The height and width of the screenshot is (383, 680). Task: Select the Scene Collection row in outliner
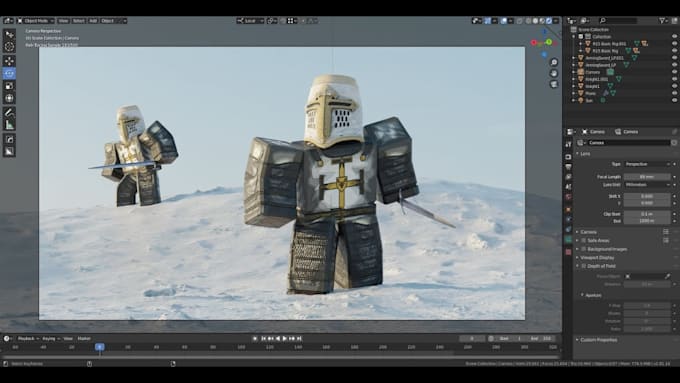point(593,29)
